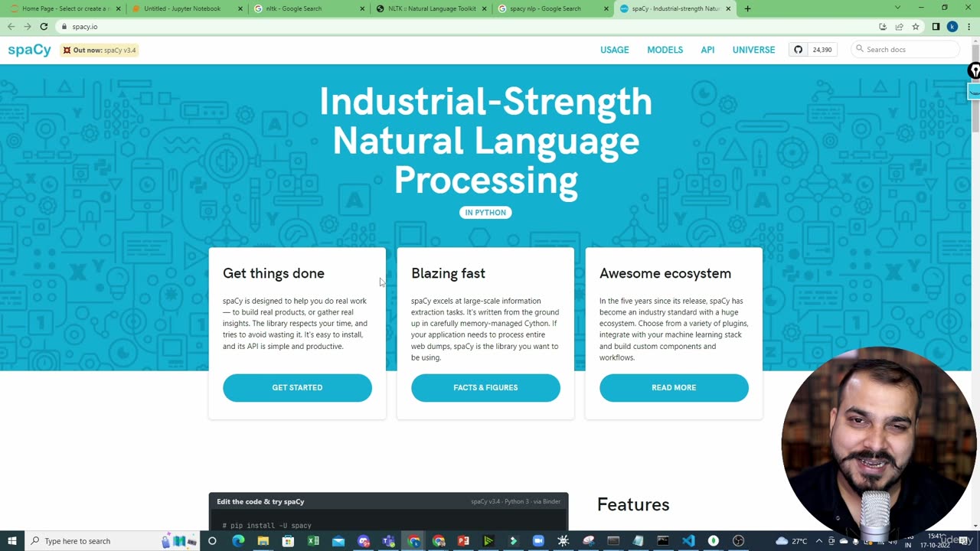Open Excel from the taskbar
This screenshot has width=980, height=551.
[x=313, y=541]
